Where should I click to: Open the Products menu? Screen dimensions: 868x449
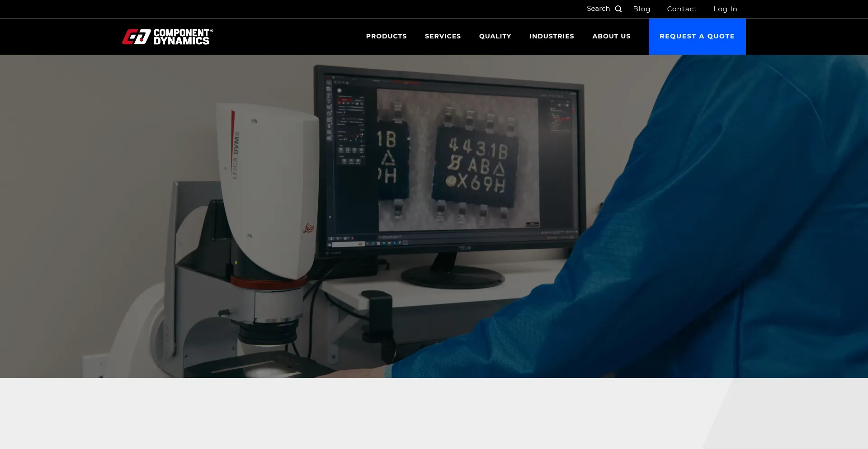(386, 36)
